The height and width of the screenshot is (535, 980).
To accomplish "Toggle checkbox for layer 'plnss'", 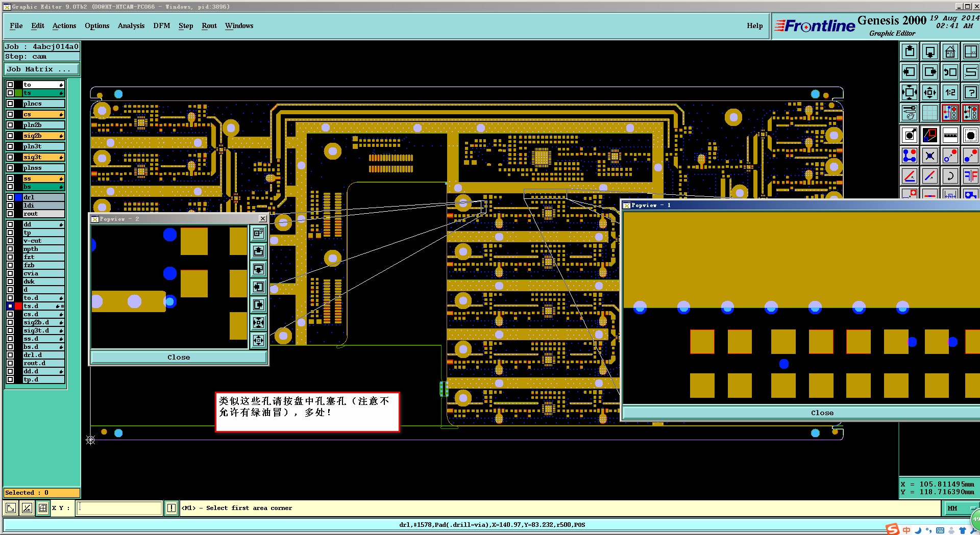I will click(x=10, y=168).
